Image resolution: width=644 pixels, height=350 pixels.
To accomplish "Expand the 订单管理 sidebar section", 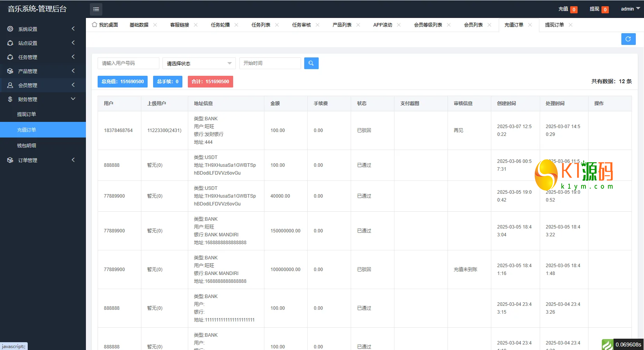I will (43, 160).
